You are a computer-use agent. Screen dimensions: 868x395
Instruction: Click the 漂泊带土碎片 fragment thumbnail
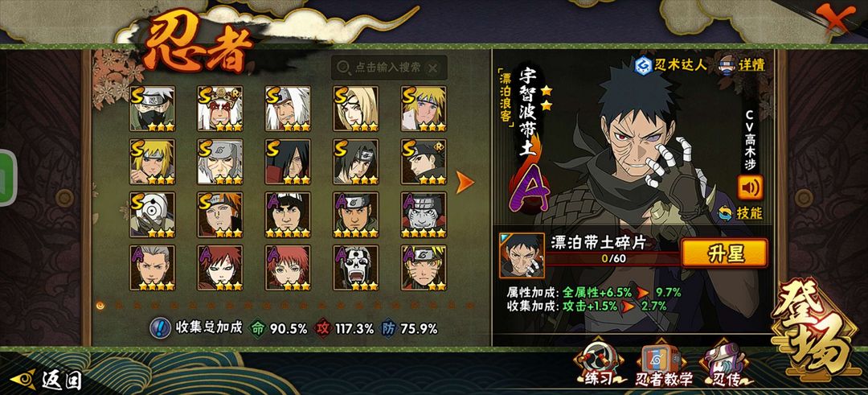point(522,256)
